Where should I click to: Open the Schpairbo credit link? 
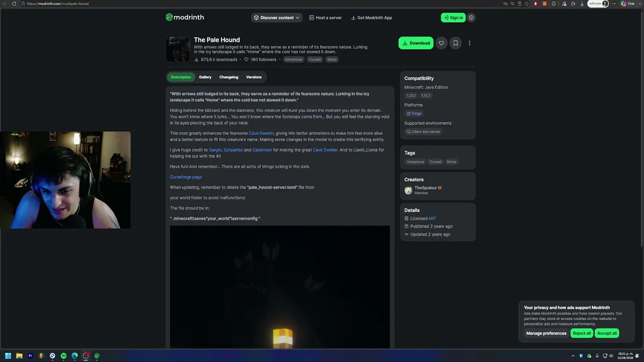233,150
